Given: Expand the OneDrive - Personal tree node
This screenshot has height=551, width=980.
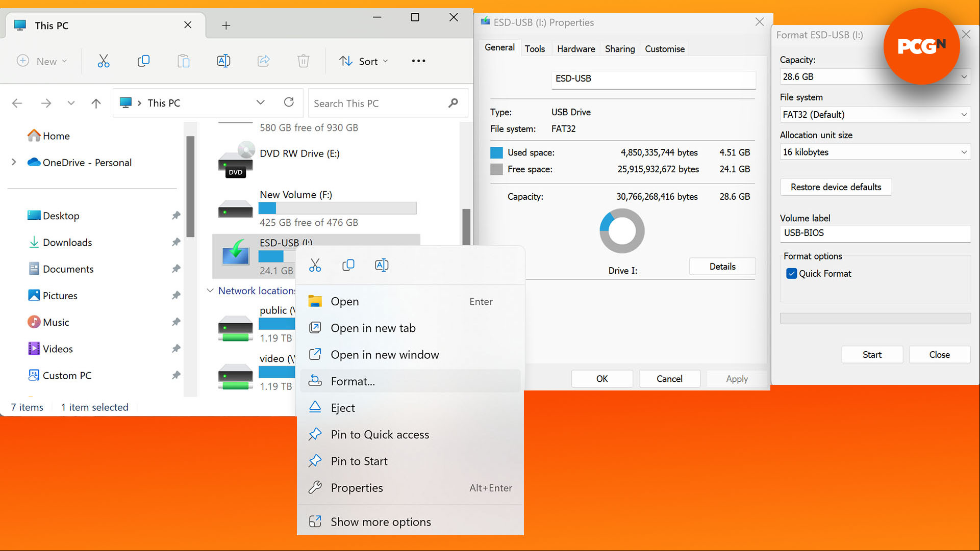Looking at the screenshot, I should [14, 162].
